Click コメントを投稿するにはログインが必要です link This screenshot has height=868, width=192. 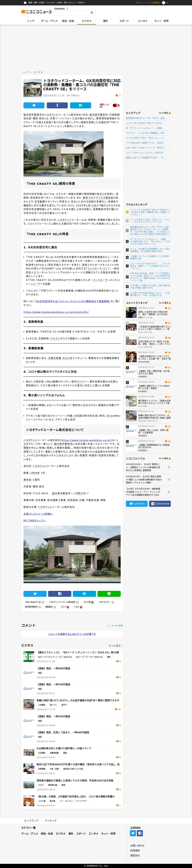pyautogui.click(x=72, y=634)
